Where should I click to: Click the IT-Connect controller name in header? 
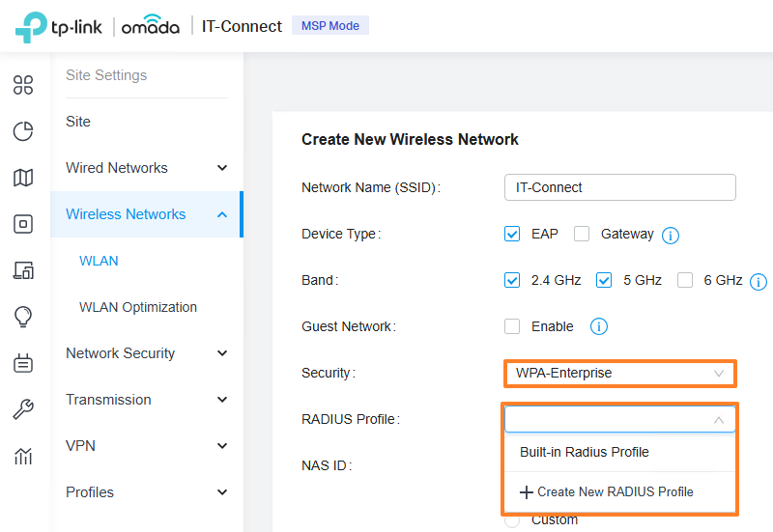[x=242, y=26]
